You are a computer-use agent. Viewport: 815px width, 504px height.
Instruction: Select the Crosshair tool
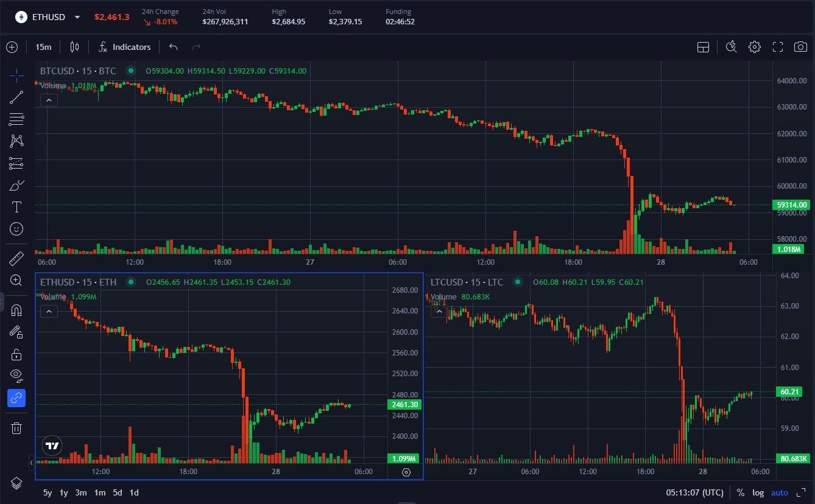pos(16,75)
